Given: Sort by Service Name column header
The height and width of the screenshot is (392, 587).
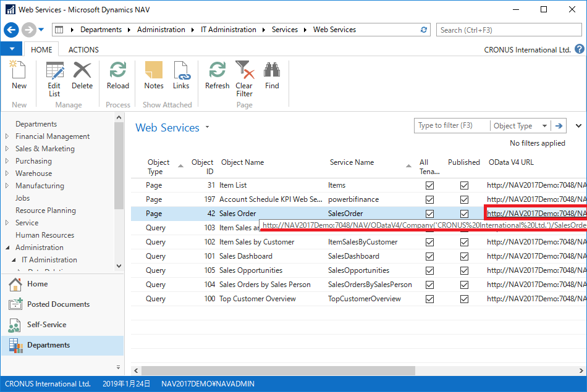Looking at the screenshot, I should click(x=352, y=162).
